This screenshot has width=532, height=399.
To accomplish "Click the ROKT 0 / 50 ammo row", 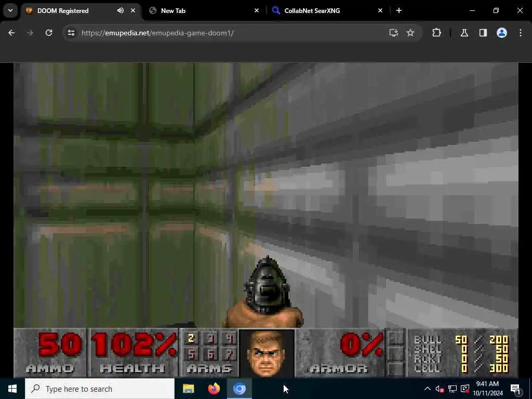I will coord(461,358).
